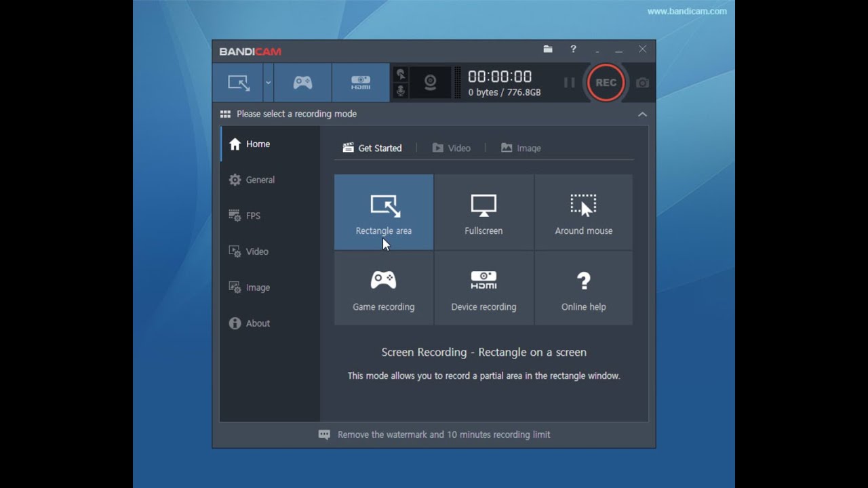Switch to HDMI device recording mode in toolbar

tap(361, 83)
